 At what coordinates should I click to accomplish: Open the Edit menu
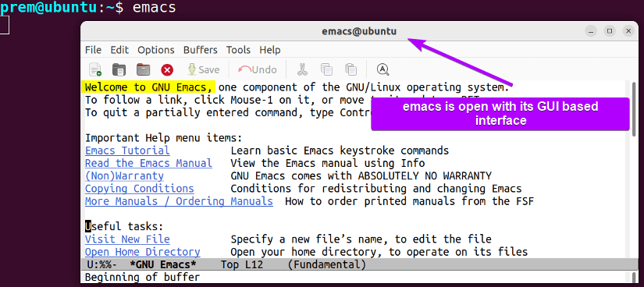coord(119,50)
